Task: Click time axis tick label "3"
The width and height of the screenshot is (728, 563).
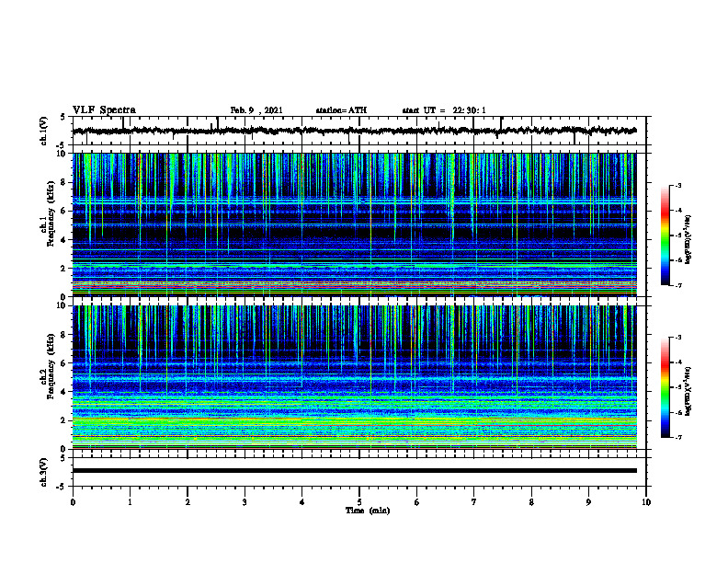Action: 245,502
